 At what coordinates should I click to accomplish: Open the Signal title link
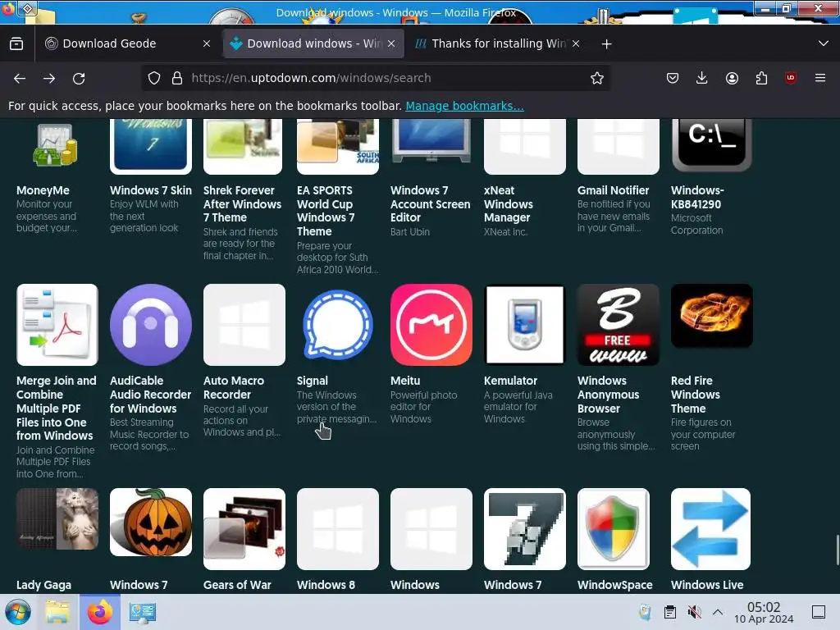(313, 381)
